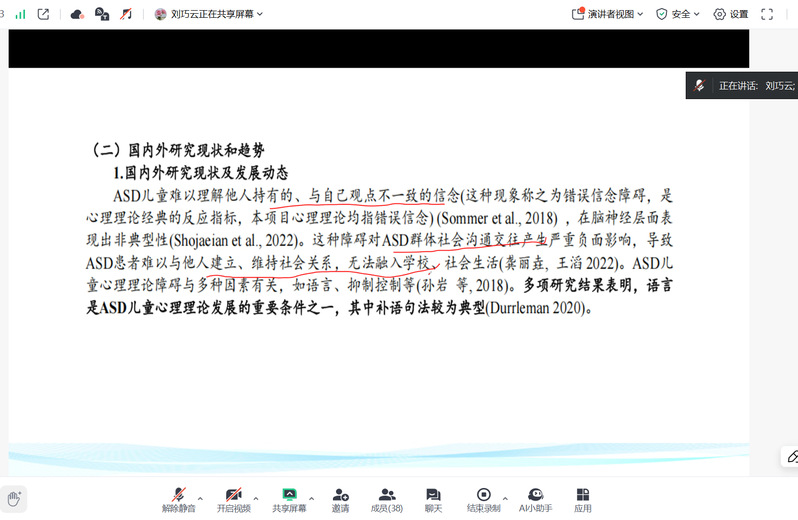Screen dimensions: 798x520
Task: Open the 演讲者视图 view layout menu
Action: click(x=606, y=14)
